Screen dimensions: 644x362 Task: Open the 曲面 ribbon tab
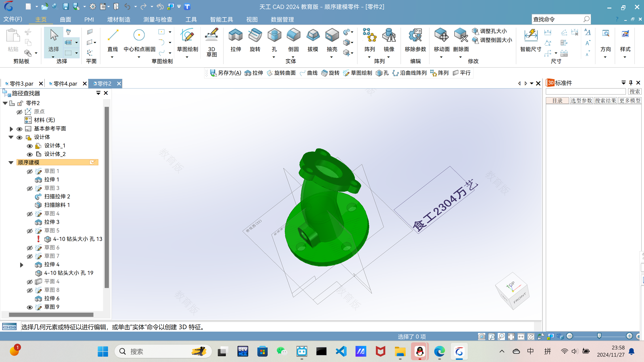(x=66, y=19)
